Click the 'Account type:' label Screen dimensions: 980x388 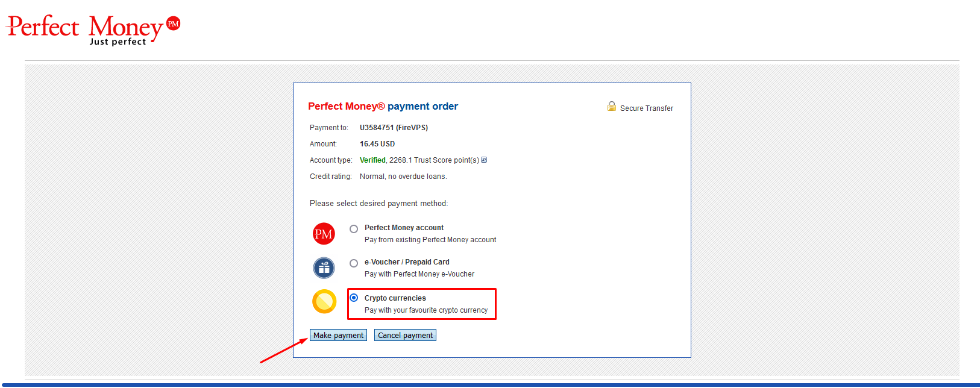click(331, 160)
